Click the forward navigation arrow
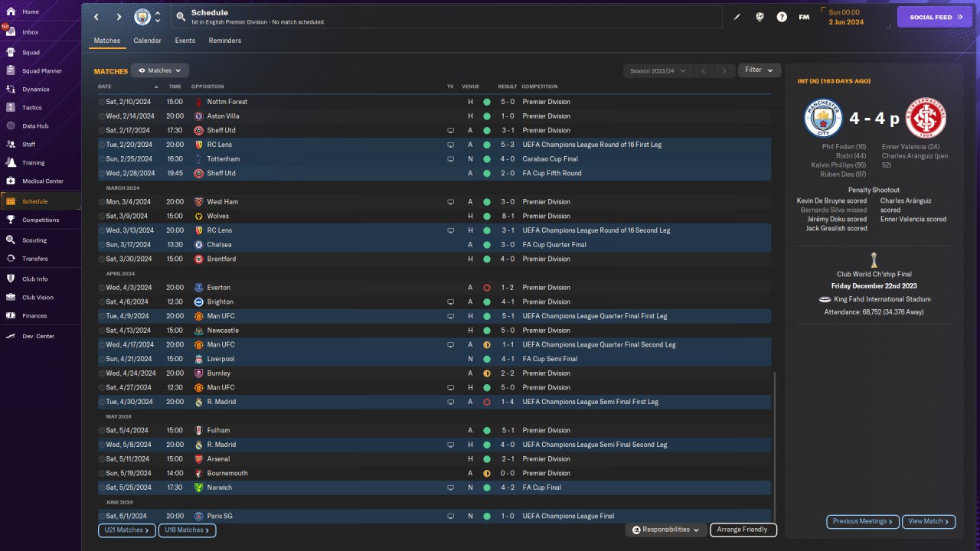980x551 pixels. click(119, 17)
